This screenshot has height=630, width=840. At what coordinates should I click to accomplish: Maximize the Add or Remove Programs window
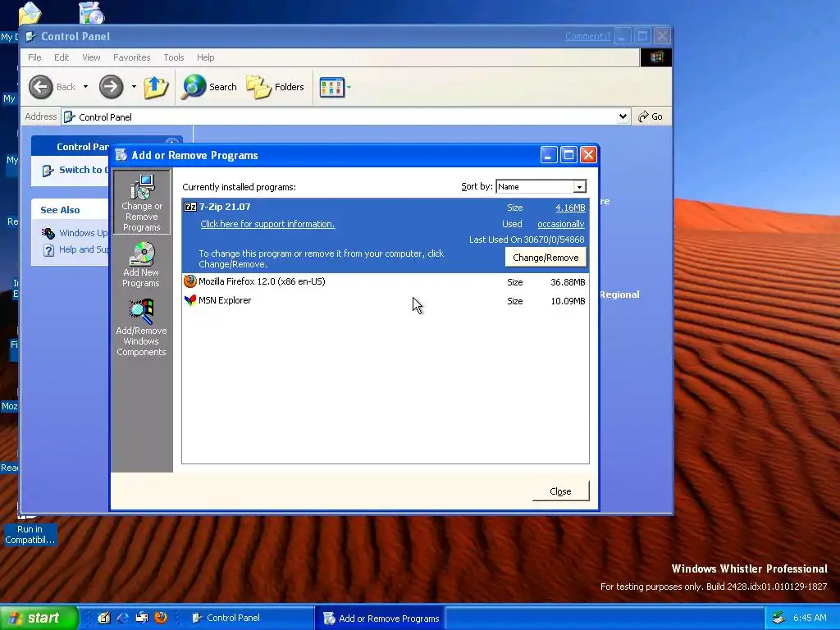568,155
